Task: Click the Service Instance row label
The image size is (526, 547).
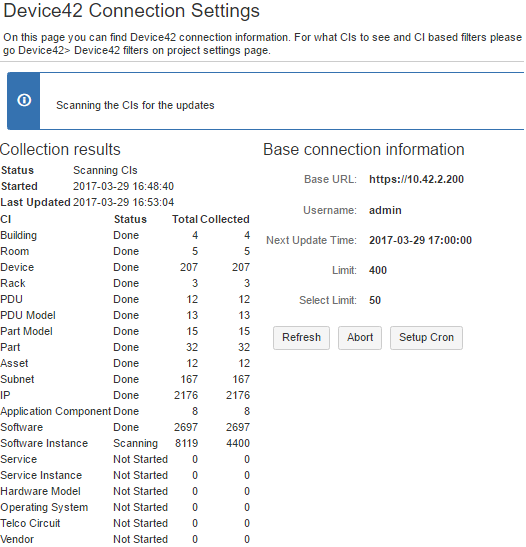Action: coord(41,475)
